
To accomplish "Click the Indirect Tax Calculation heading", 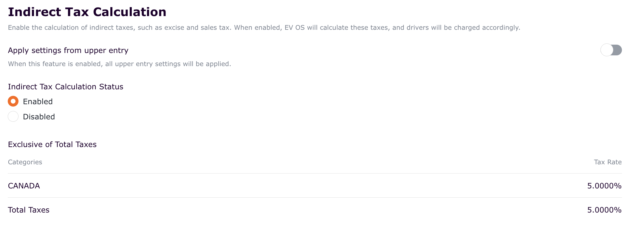I will tap(87, 12).
